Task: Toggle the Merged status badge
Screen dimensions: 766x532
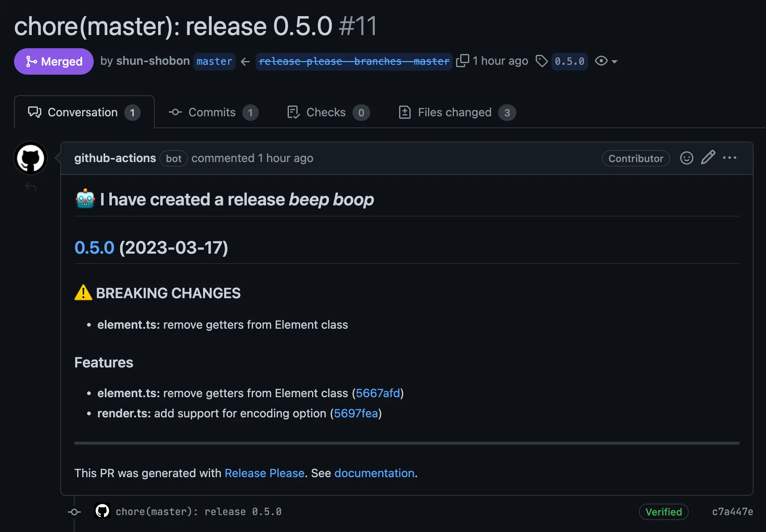Action: pos(54,61)
